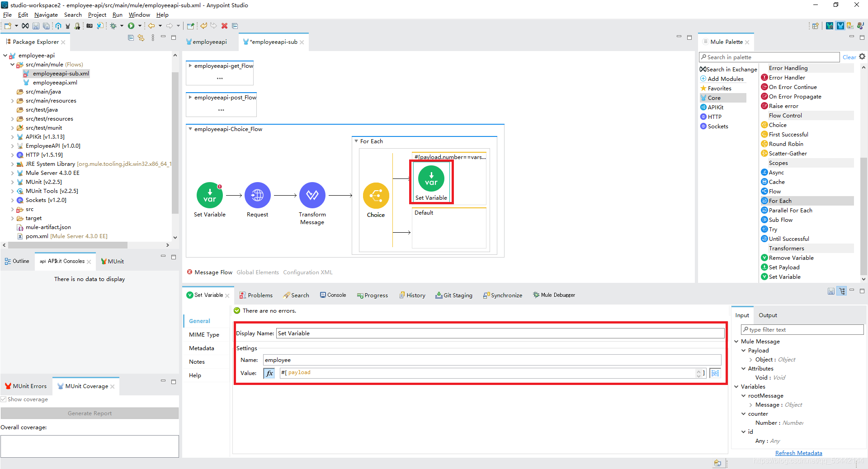This screenshot has height=469, width=868.
Task: Expand src/main/resources folder in tree
Action: click(12, 101)
